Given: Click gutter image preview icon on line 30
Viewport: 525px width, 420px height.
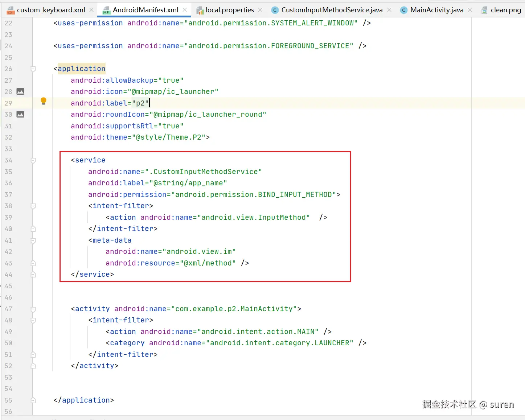Looking at the screenshot, I should (20, 114).
